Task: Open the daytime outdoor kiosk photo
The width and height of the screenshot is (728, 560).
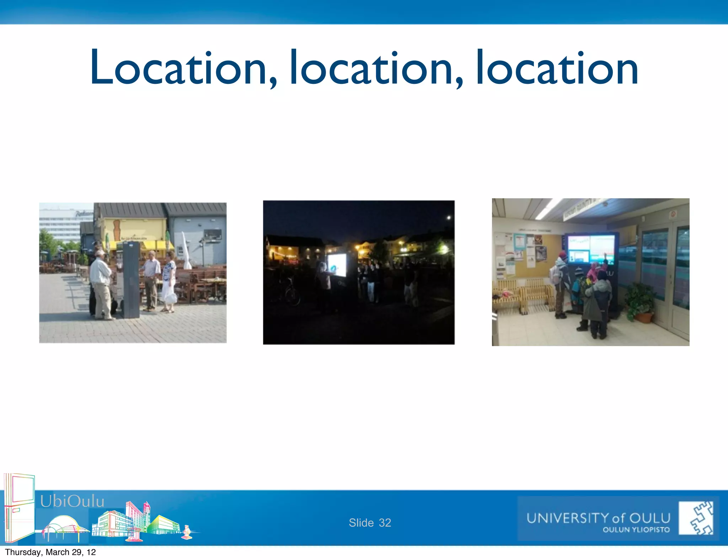Action: 133,273
